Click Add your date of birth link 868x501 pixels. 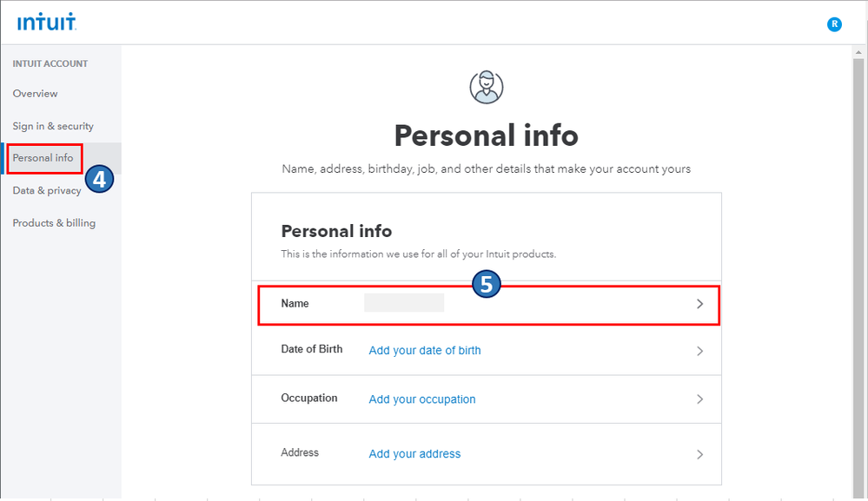click(425, 351)
